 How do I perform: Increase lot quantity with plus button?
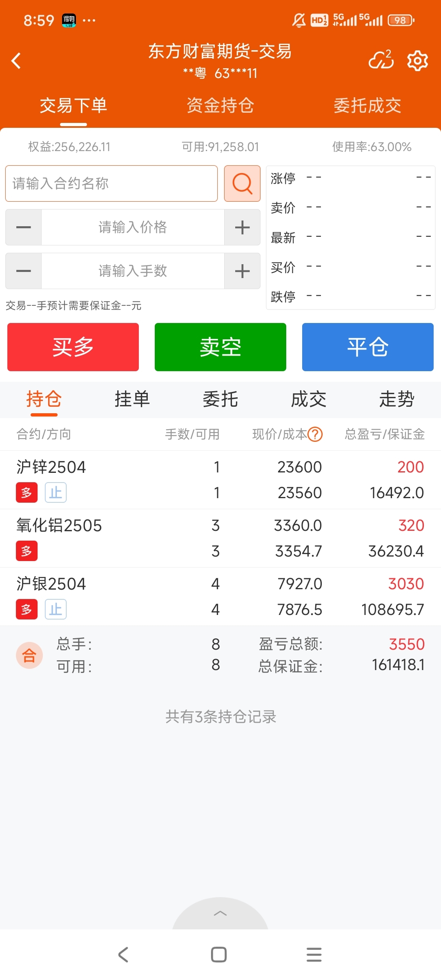coord(242,271)
